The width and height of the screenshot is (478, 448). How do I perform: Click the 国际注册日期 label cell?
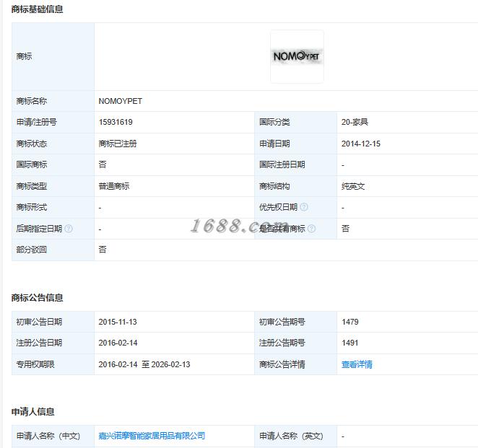click(295, 164)
